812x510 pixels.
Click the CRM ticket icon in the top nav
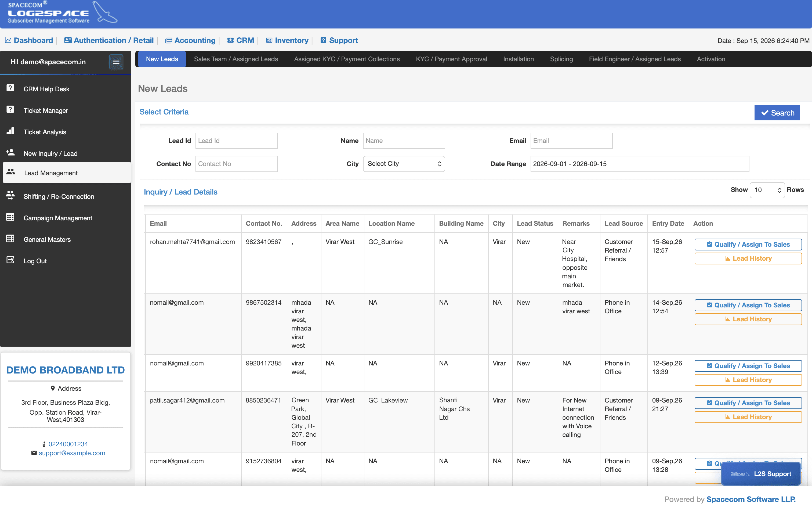pyautogui.click(x=231, y=40)
